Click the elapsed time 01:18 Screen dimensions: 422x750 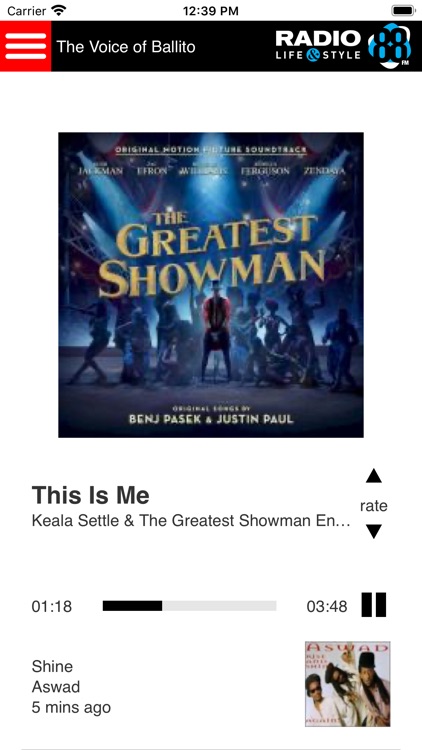click(52, 607)
